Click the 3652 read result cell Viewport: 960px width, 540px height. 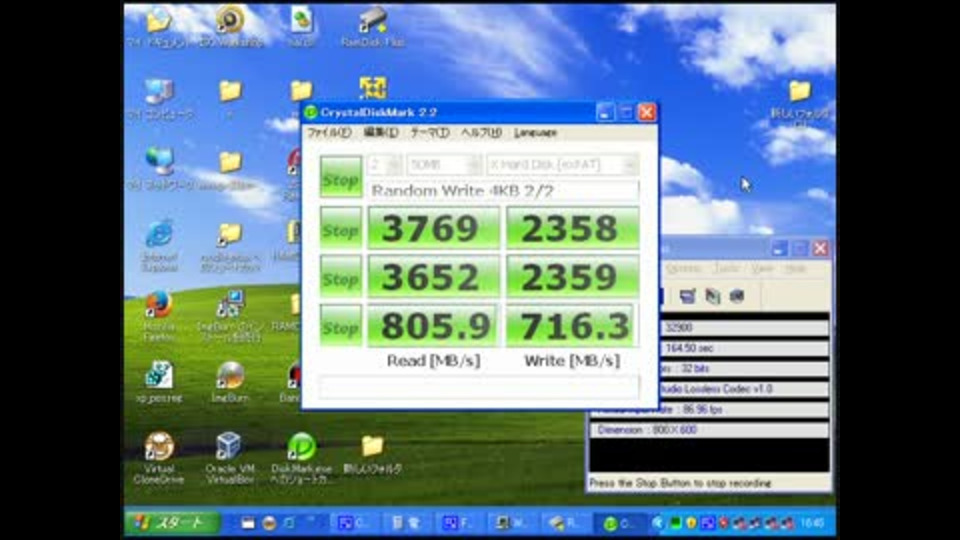click(433, 277)
